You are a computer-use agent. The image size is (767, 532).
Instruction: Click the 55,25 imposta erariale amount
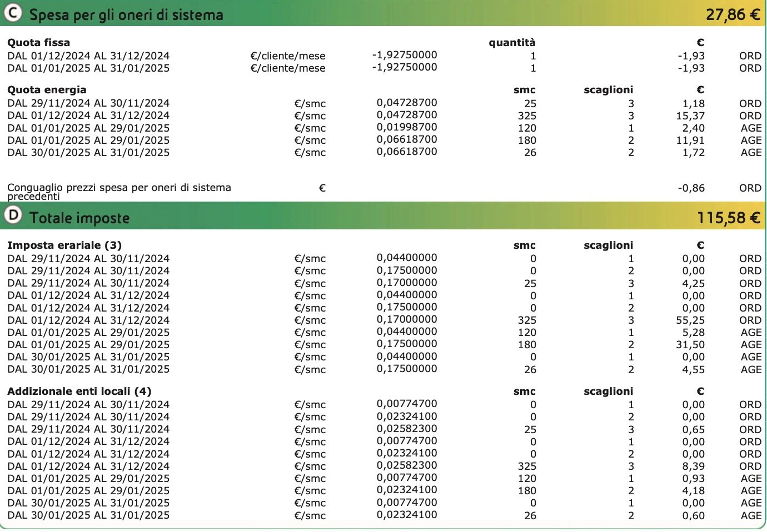690,320
